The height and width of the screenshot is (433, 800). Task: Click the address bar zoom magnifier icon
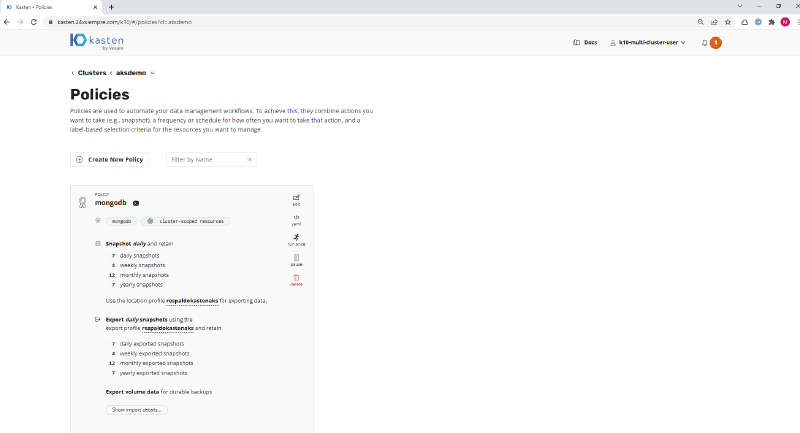[x=701, y=22]
